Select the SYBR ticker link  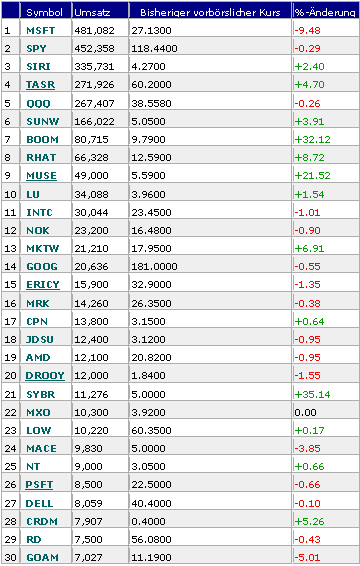click(41, 395)
